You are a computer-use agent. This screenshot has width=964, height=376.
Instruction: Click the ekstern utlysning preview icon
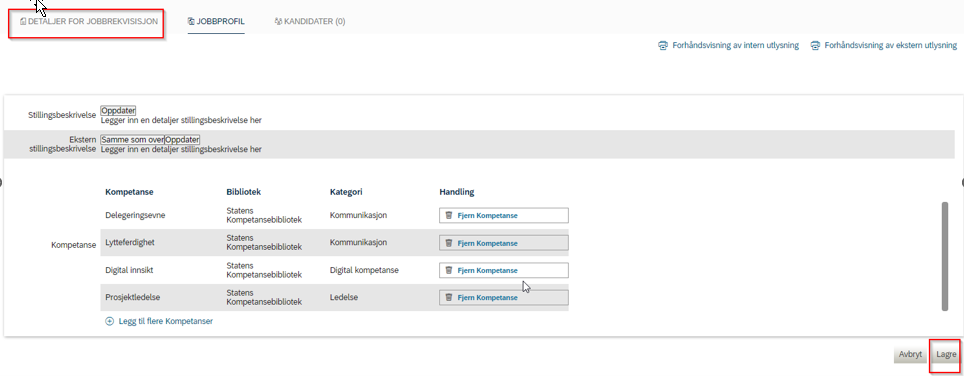[815, 45]
